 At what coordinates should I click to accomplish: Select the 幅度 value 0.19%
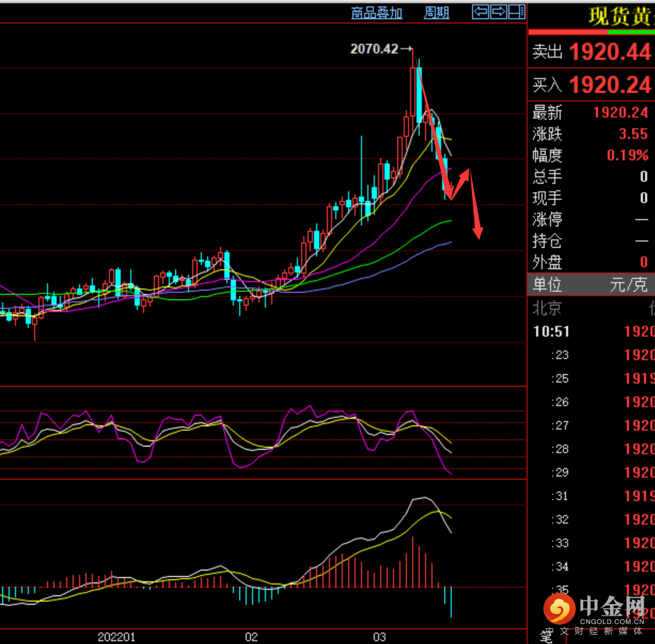[627, 155]
